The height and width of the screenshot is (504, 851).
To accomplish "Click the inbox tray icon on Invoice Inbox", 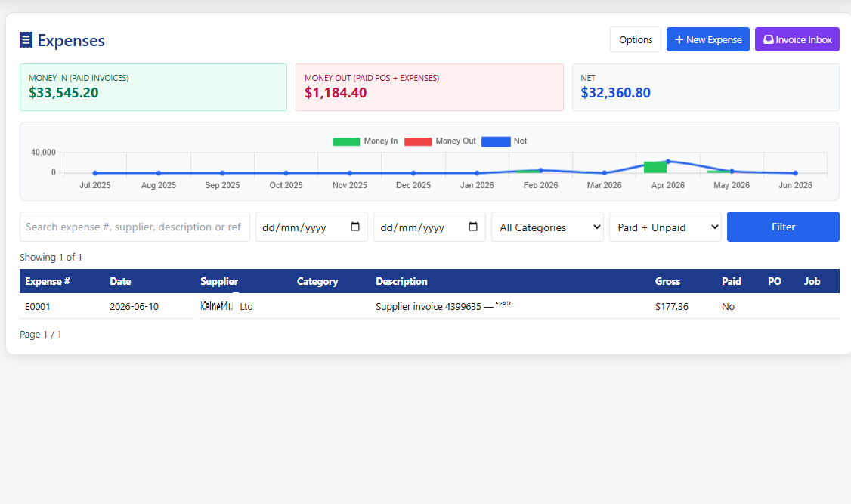I will 769,39.
